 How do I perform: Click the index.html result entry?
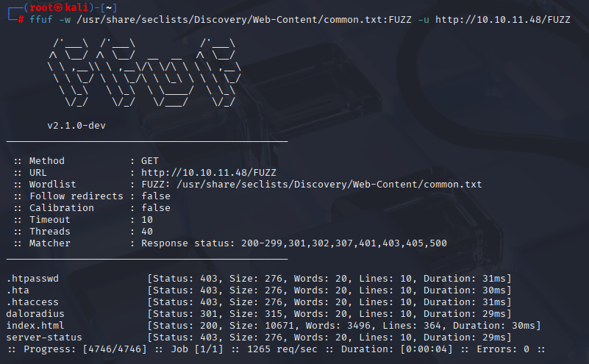tap(35, 325)
